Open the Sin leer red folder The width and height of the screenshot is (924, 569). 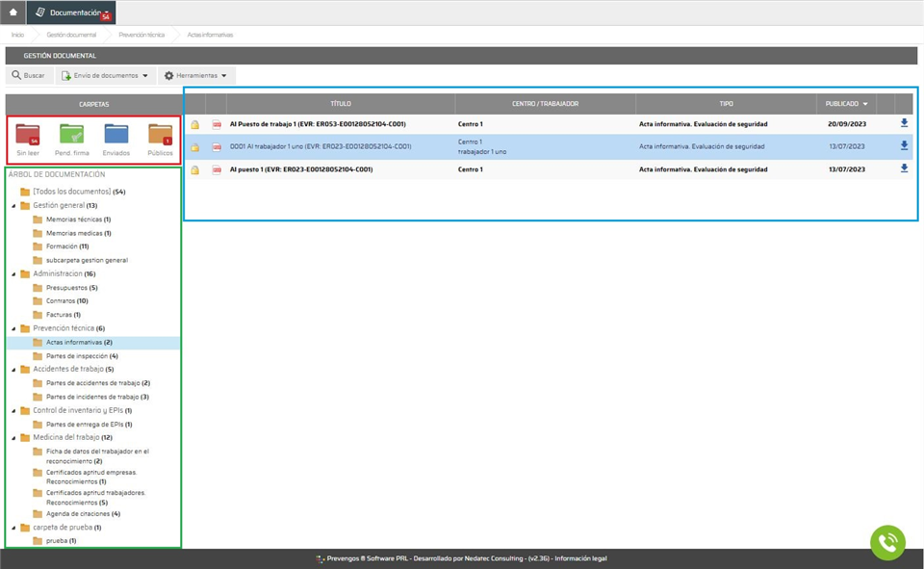point(28,135)
